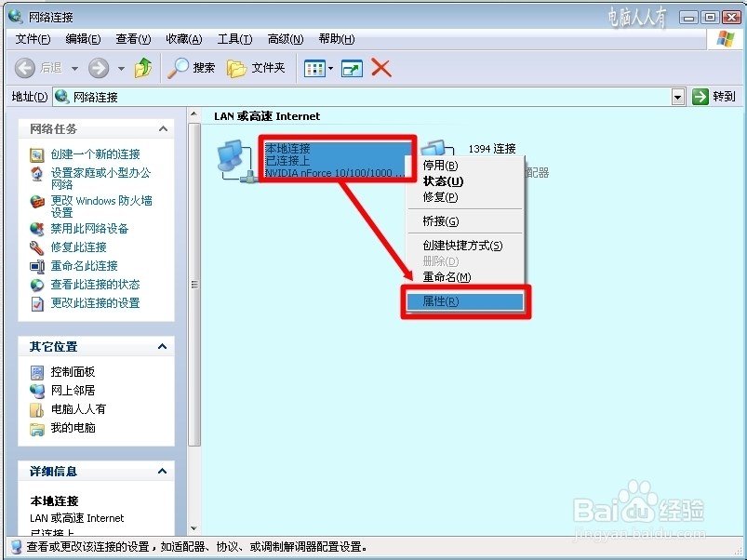
Task: Select the 1394 连接 label
Action: click(x=492, y=149)
